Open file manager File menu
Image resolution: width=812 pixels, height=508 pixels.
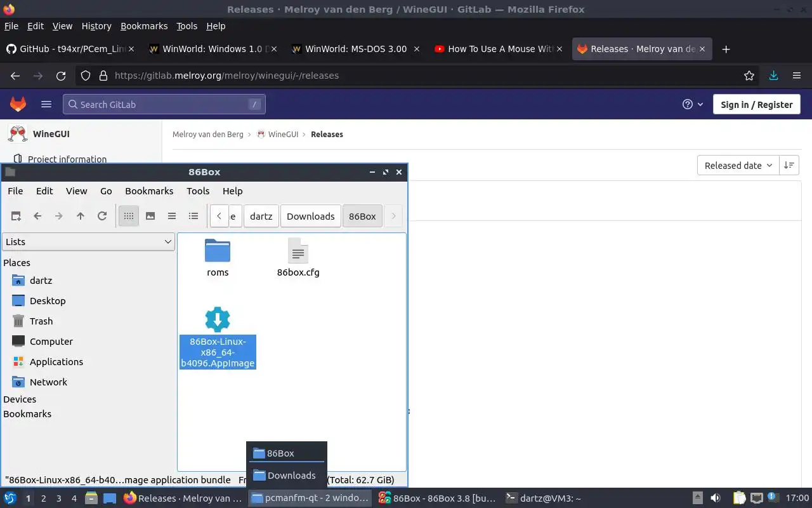click(15, 190)
